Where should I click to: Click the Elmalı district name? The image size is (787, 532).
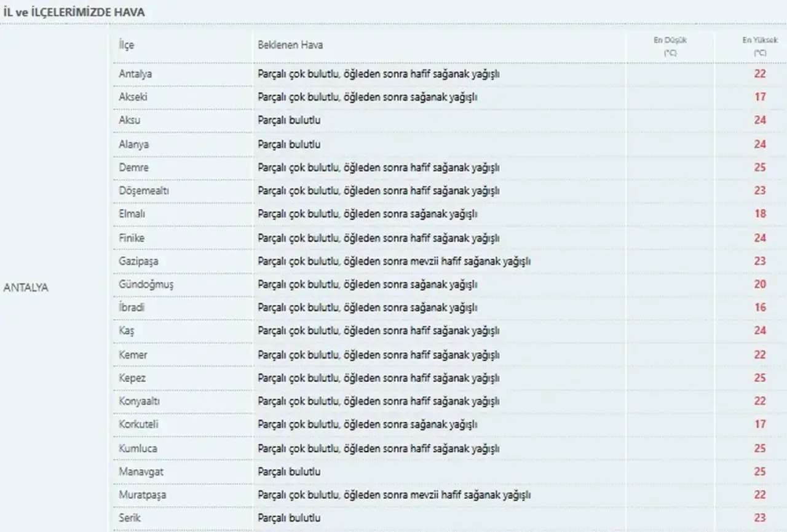coord(132,214)
